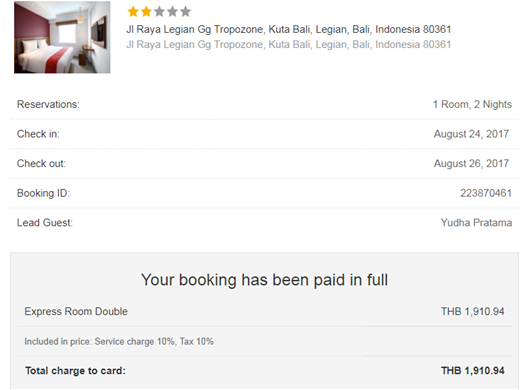
Task: Click the Express Room Double item
Action: click(x=76, y=312)
